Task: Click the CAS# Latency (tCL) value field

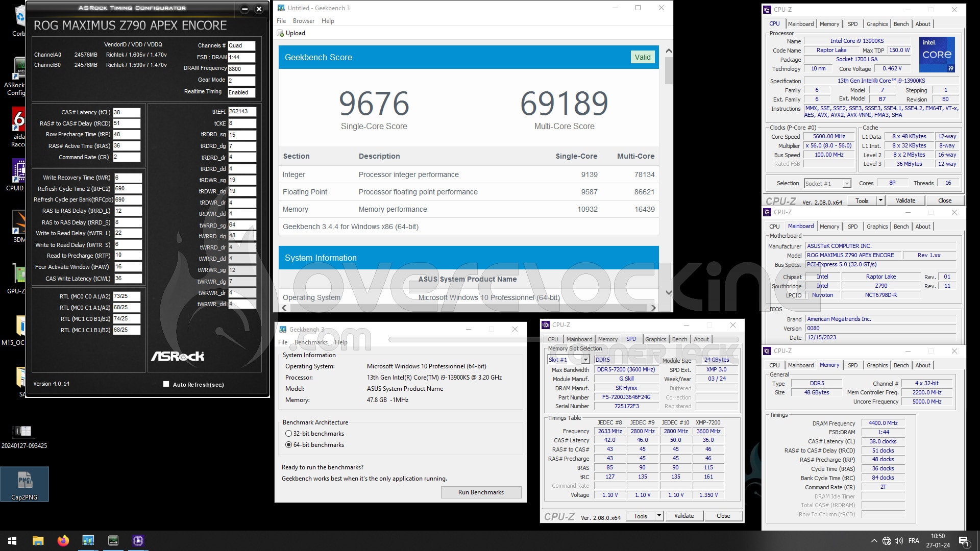Action: click(126, 112)
